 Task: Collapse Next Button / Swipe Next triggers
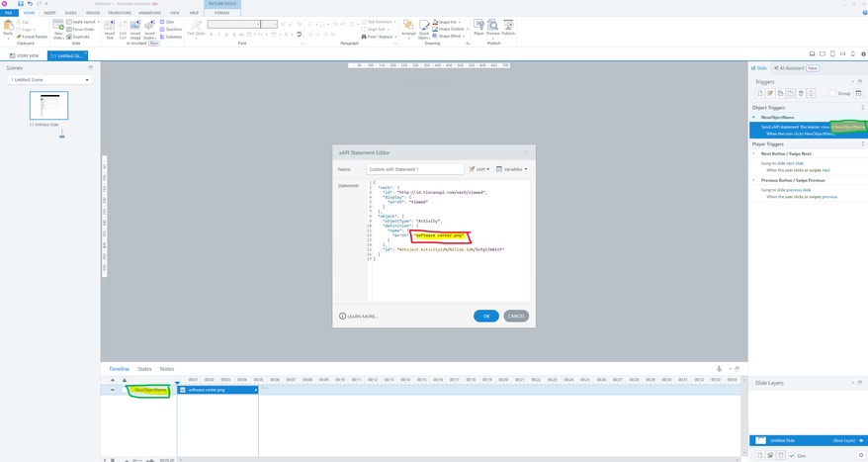754,153
